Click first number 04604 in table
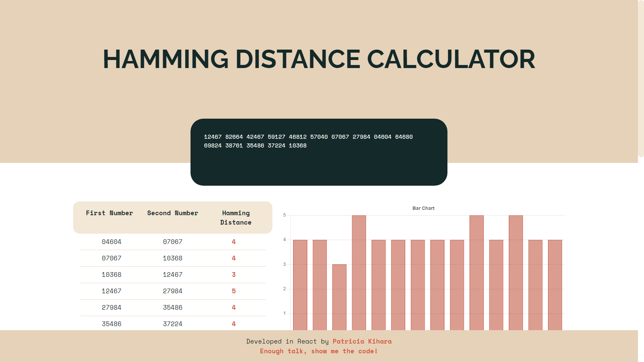This screenshot has width=644, height=362. click(111, 242)
